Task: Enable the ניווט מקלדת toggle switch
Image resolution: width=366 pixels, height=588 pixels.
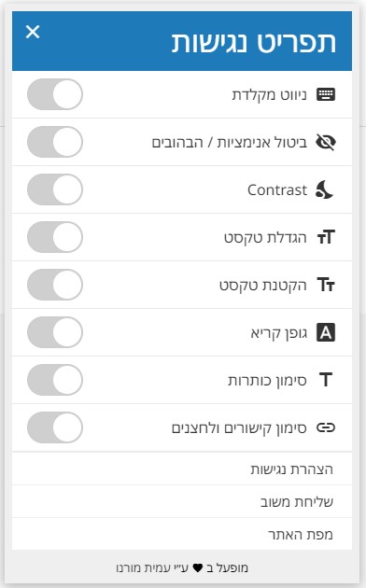Action: point(55,94)
